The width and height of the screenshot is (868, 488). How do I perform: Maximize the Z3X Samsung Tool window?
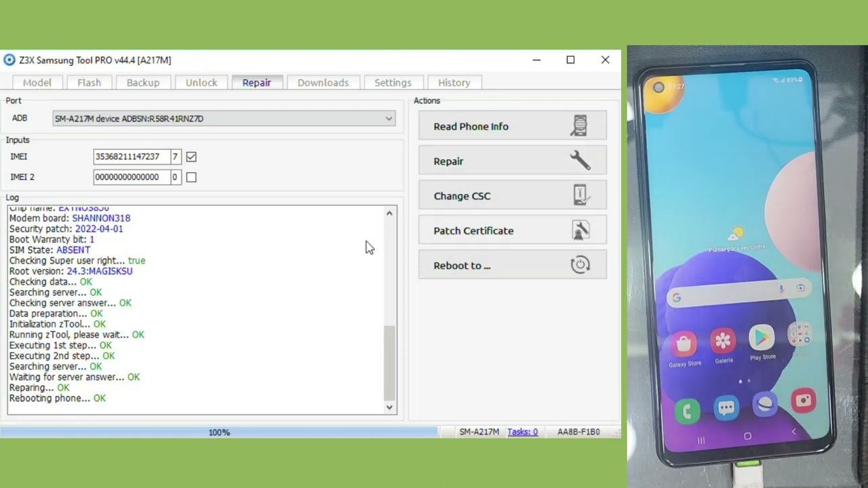(570, 60)
